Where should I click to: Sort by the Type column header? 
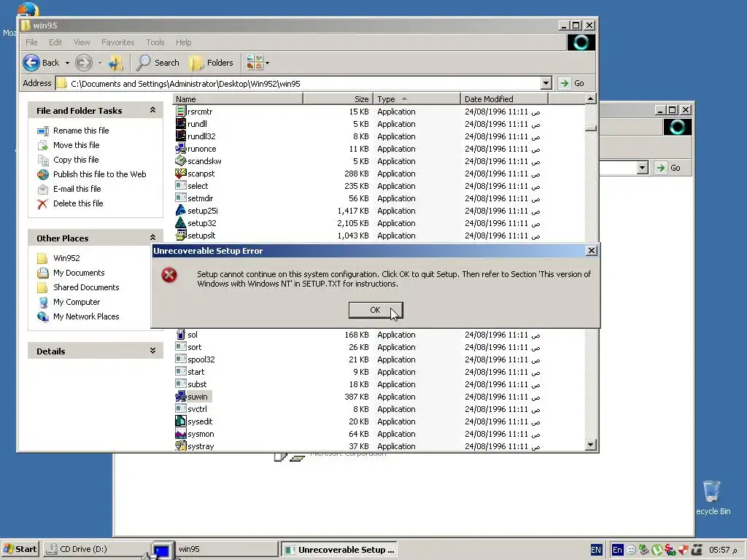(x=417, y=99)
